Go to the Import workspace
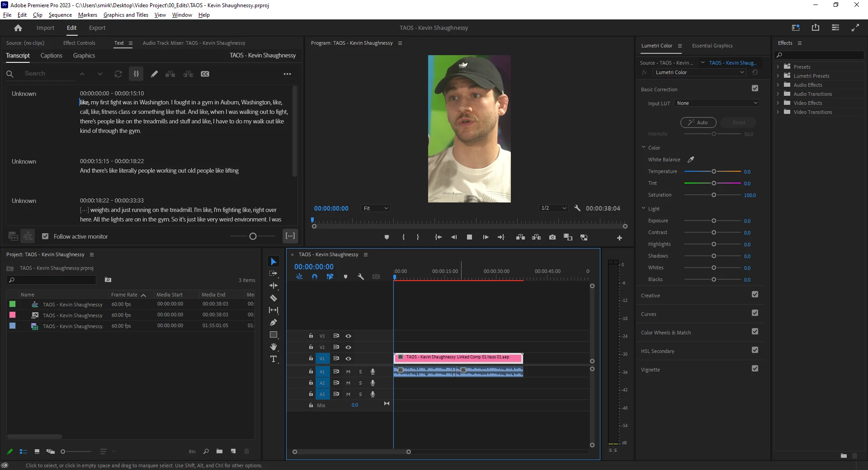The height and width of the screenshot is (470, 868). coord(45,28)
